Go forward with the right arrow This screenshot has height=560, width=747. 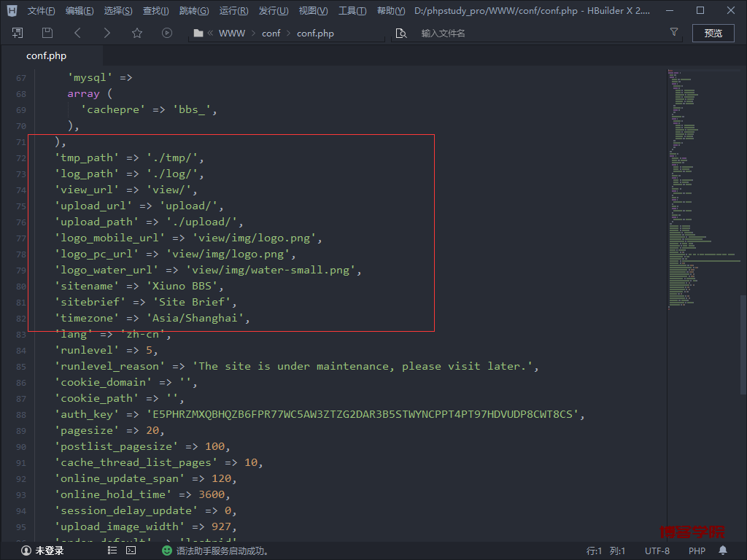107,33
